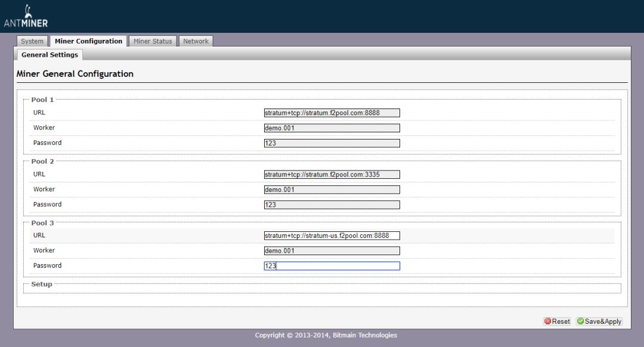Edit the Pool 2 URL field
Screen dimensions: 644x347
(x=332, y=175)
